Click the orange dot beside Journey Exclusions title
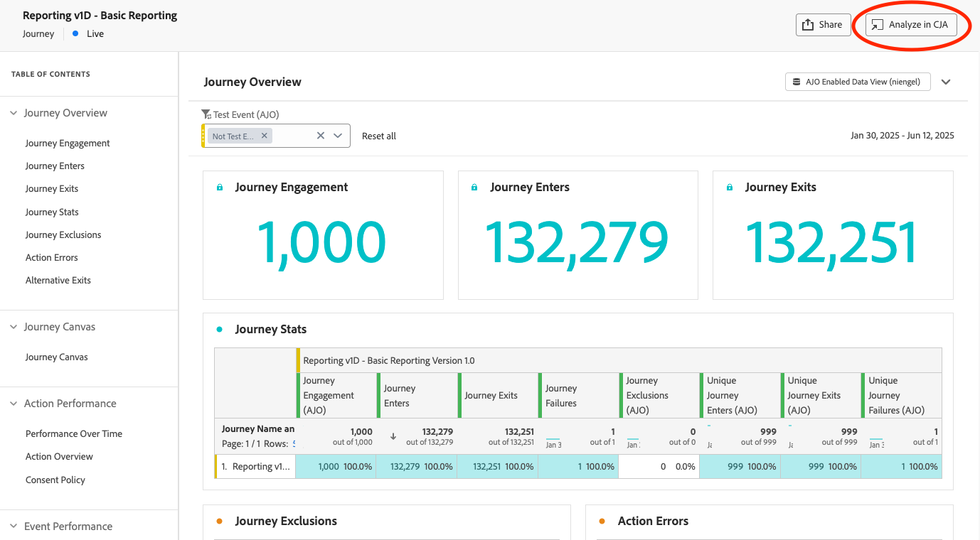The image size is (980, 540). coord(219,521)
